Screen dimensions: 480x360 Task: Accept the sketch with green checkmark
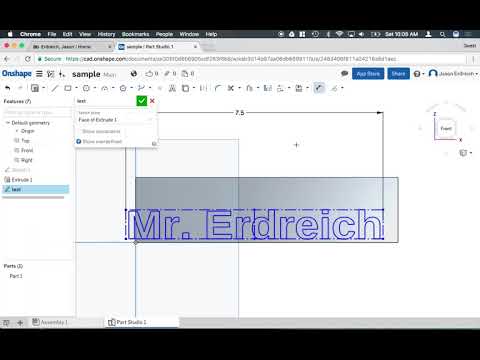[142, 101]
